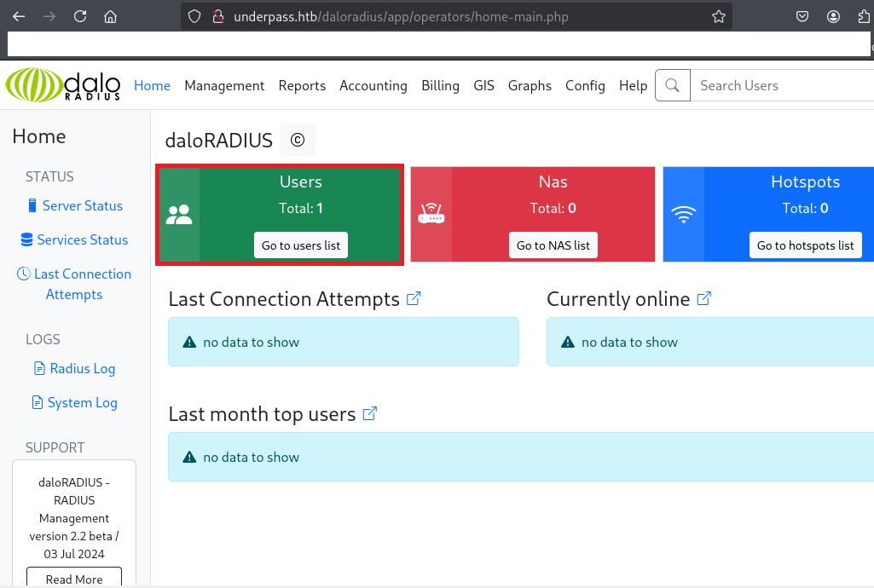
Task: Open external link beside Currently online
Action: 704,299
